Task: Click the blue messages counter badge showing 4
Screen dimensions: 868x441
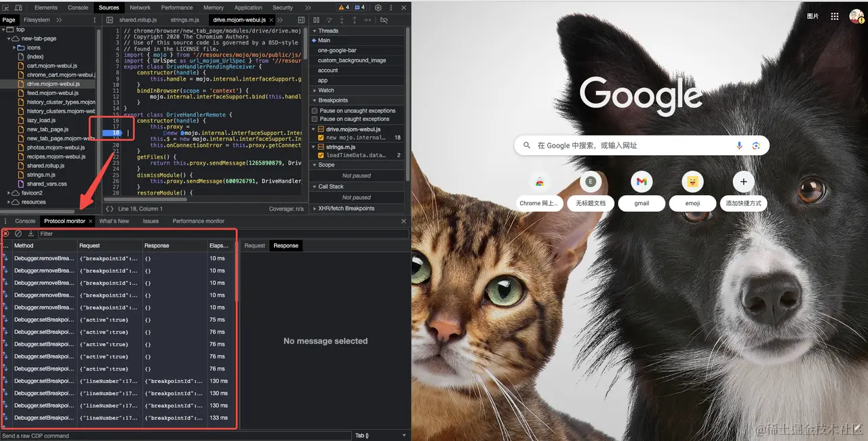Action: tap(360, 7)
